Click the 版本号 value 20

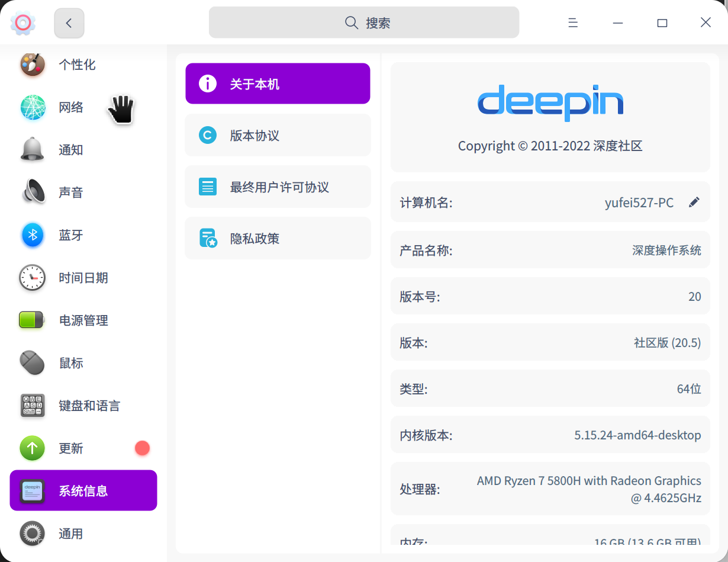pyautogui.click(x=695, y=296)
